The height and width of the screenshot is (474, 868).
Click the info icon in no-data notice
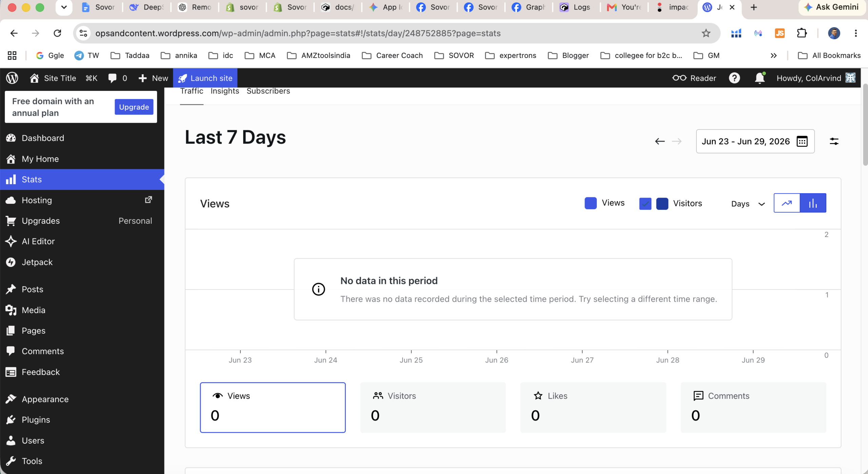tap(318, 289)
